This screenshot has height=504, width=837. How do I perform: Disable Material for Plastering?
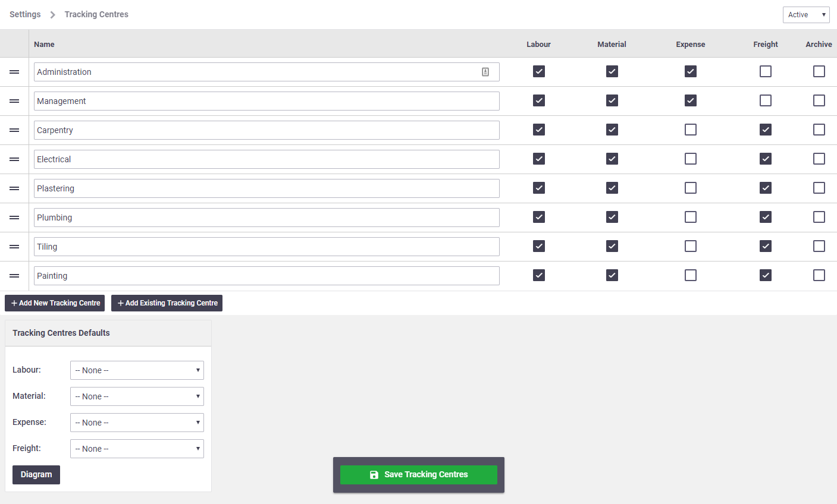pos(612,188)
